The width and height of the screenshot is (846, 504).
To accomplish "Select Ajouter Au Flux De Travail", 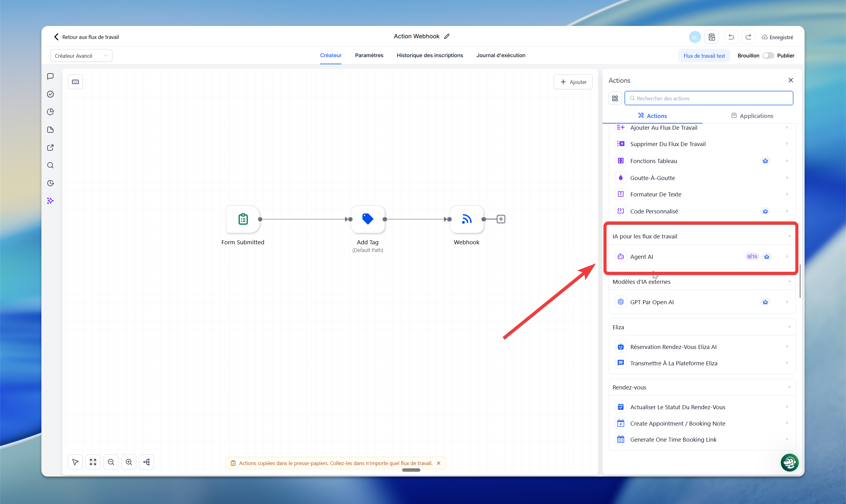I will click(x=702, y=128).
